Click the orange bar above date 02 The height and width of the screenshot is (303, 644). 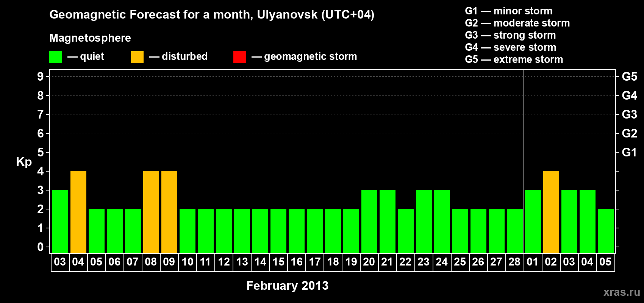tap(551, 212)
